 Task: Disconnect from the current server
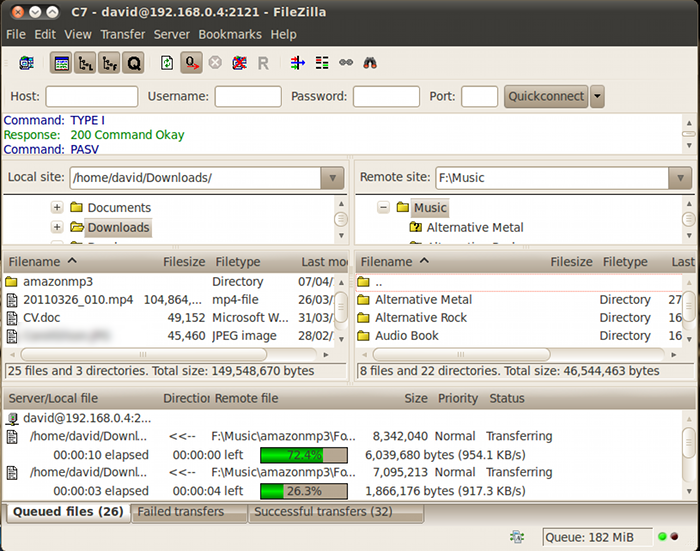click(239, 63)
